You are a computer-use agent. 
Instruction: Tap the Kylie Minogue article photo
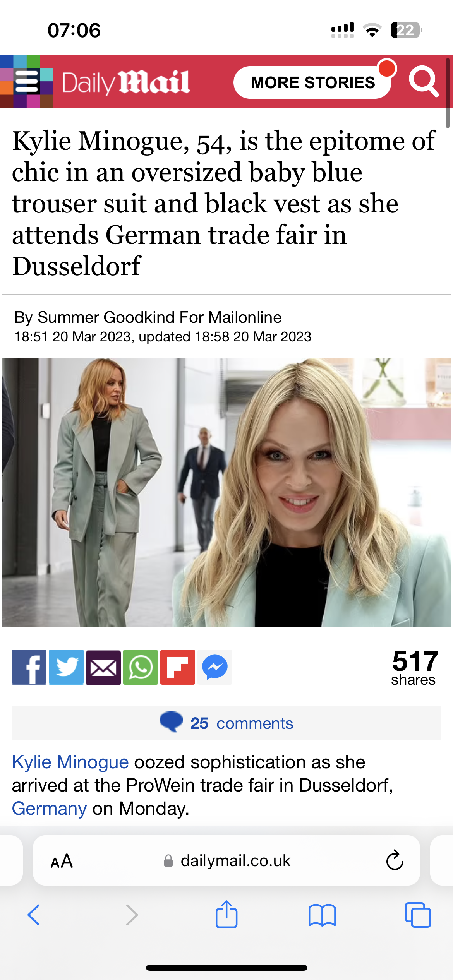(226, 492)
